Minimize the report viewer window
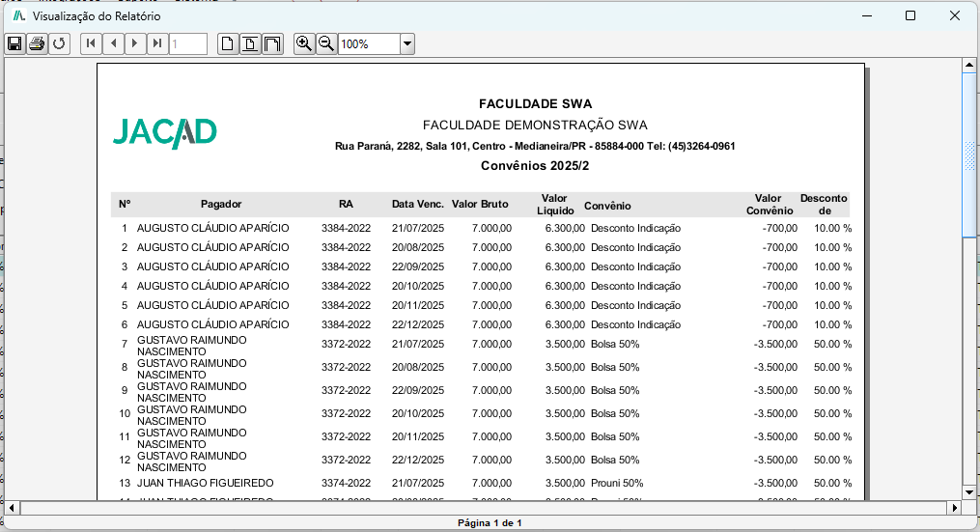The height and width of the screenshot is (532, 980). (867, 15)
